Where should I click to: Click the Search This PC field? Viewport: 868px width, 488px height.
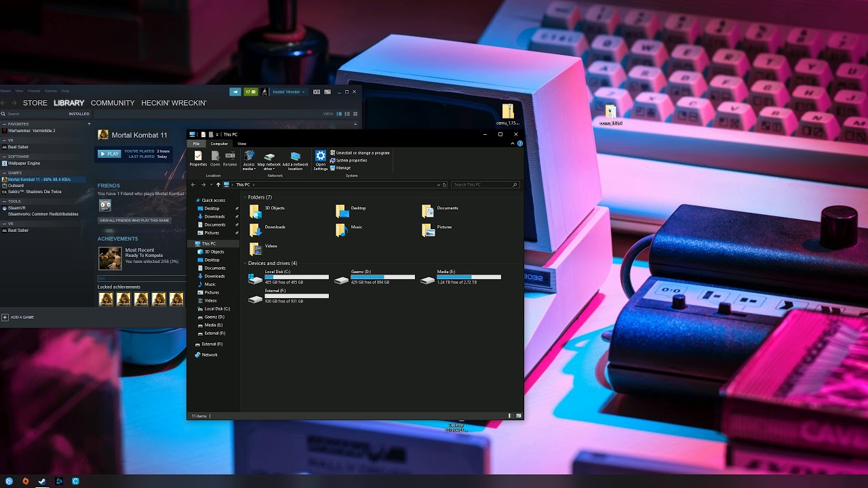[481, 185]
